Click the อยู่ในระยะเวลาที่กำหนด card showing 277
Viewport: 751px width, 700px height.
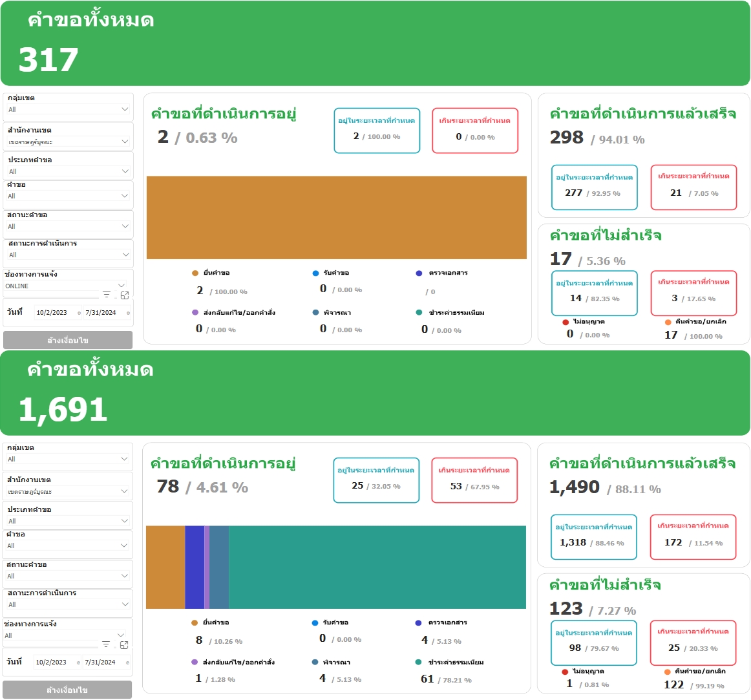(594, 187)
